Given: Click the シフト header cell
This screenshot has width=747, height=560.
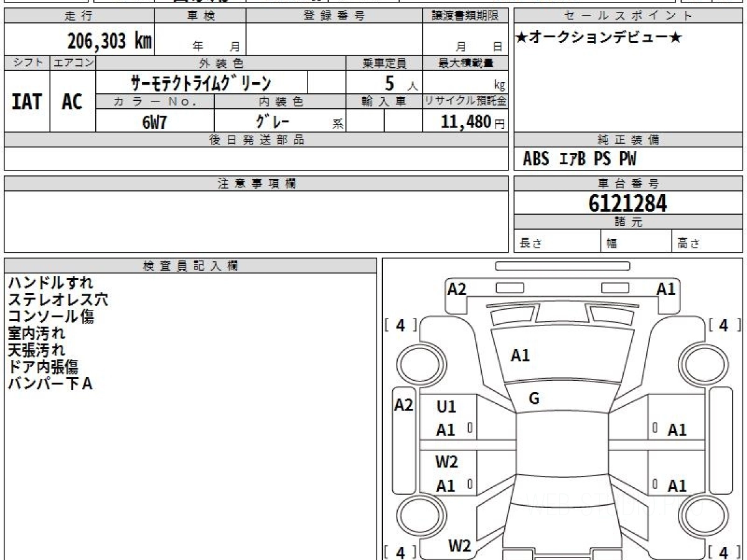Looking at the screenshot, I should pos(27,63).
